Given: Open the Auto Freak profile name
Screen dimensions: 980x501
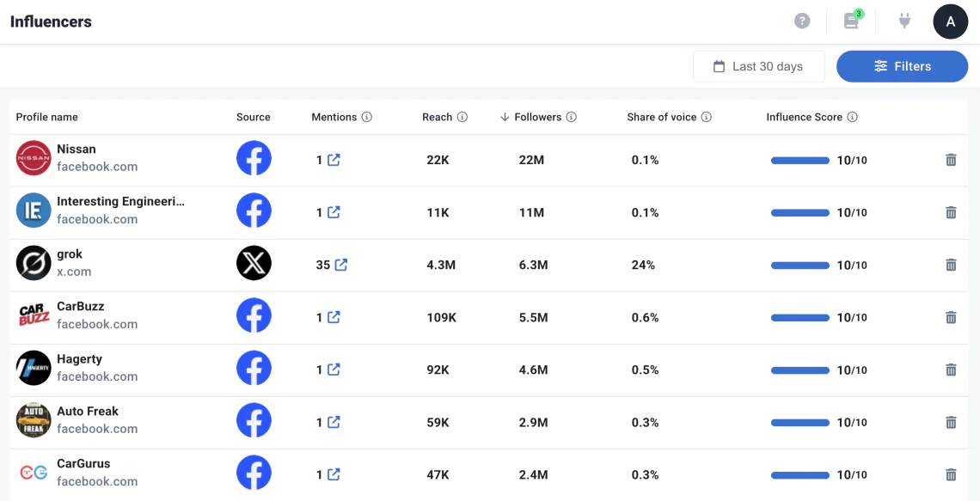Looking at the screenshot, I should point(88,412).
